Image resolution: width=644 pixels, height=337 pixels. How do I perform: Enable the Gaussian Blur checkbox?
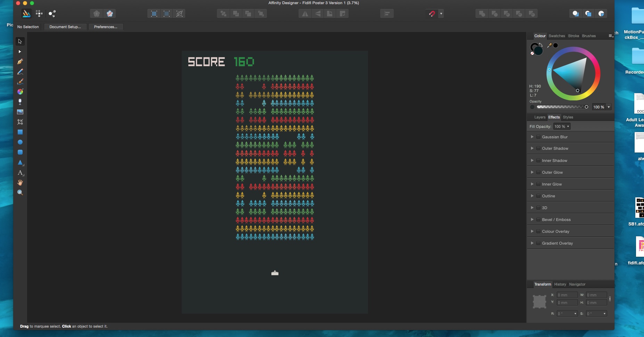[x=538, y=137]
